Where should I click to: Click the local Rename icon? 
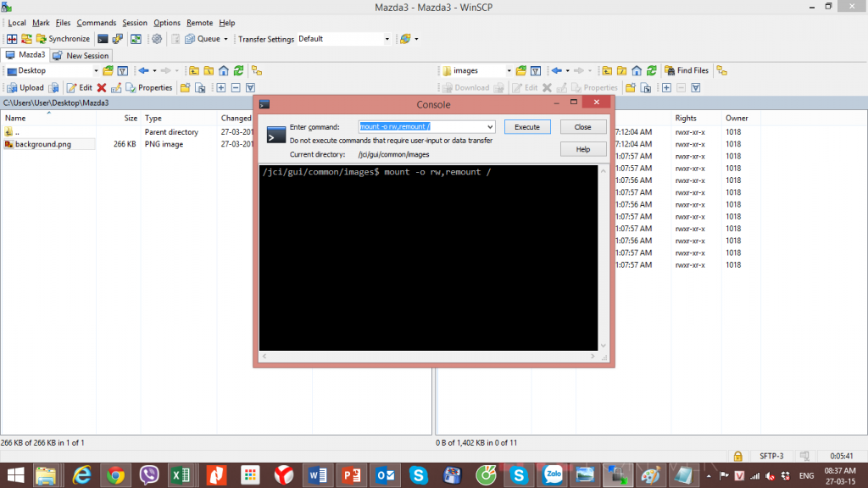[115, 87]
